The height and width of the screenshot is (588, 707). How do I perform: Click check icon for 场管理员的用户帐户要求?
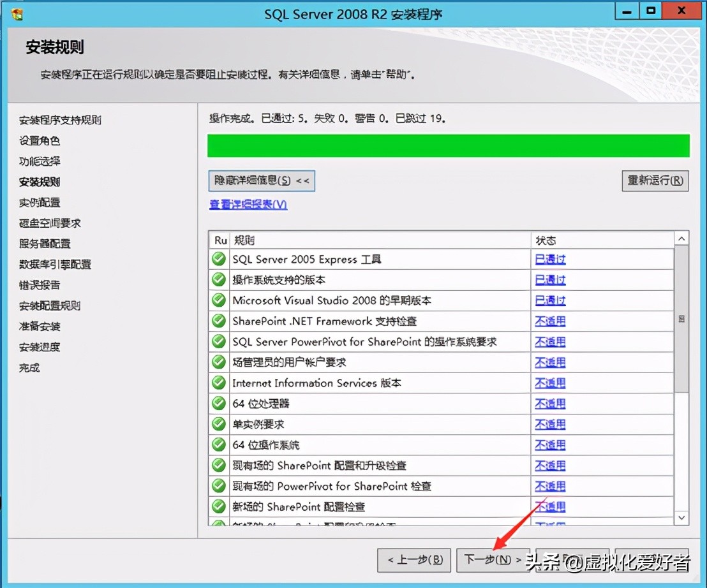pyautogui.click(x=219, y=362)
